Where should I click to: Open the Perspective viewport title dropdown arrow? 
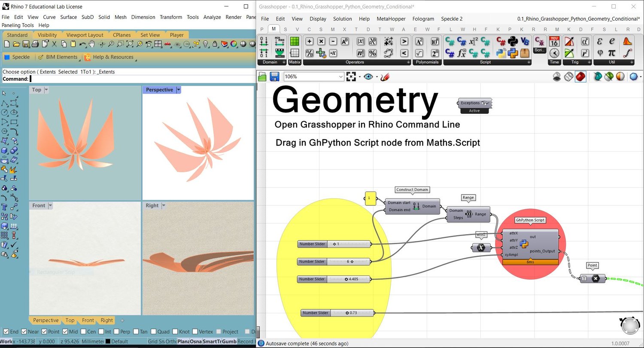point(179,90)
